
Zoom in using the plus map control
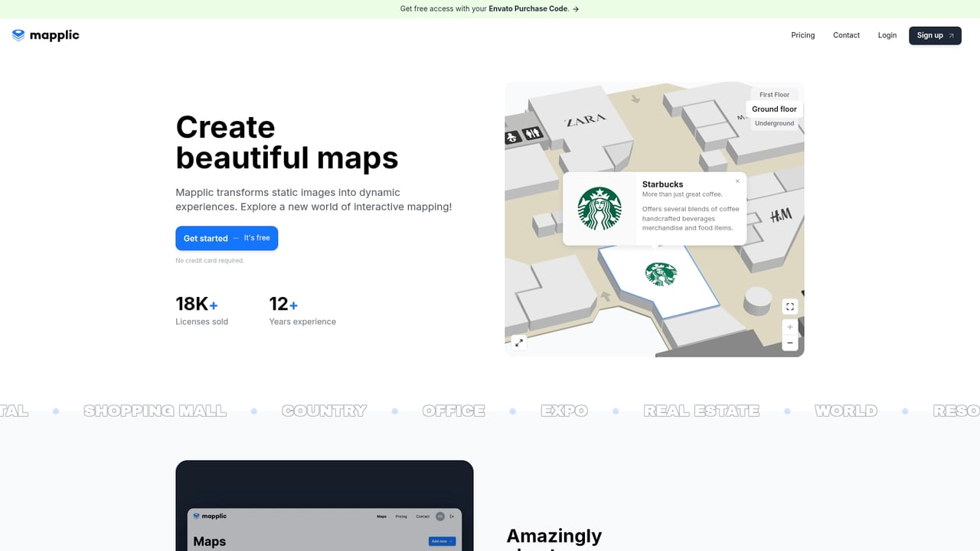pyautogui.click(x=789, y=326)
